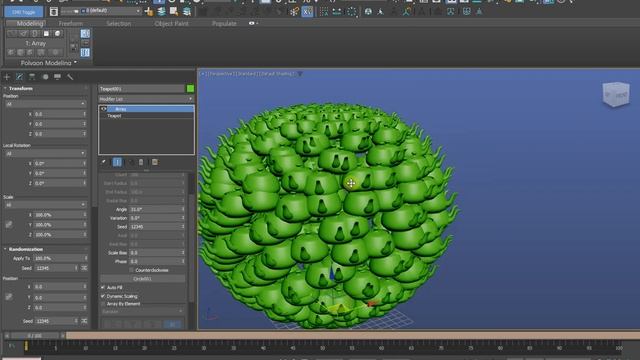Click the Pin Stack icon
640x360 pixels.
click(104, 162)
